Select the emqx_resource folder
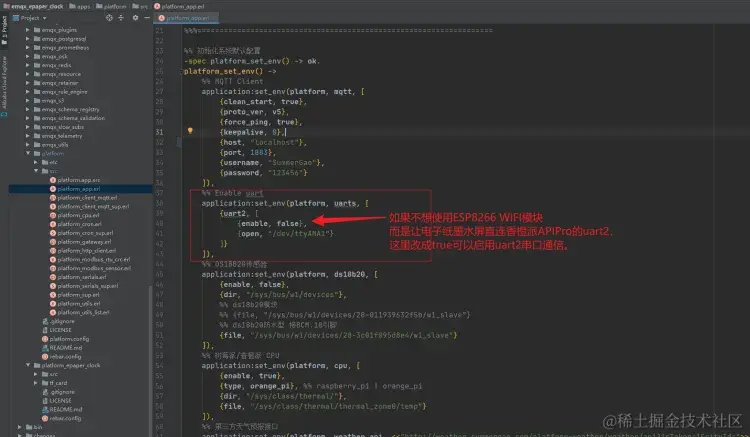 [57, 74]
